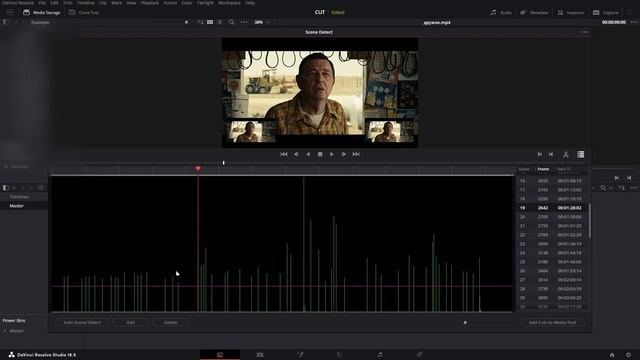Stop playback

(x=320, y=154)
